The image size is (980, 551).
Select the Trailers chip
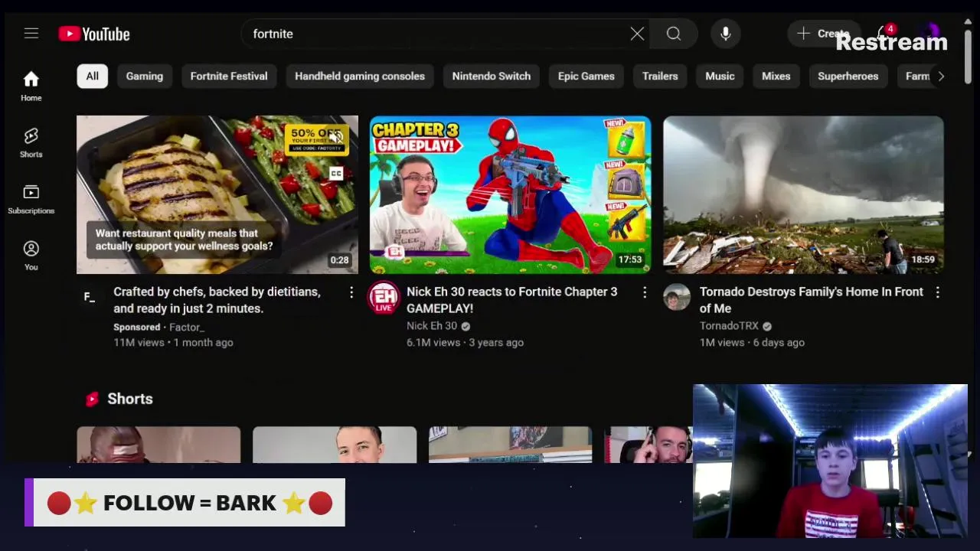[660, 76]
